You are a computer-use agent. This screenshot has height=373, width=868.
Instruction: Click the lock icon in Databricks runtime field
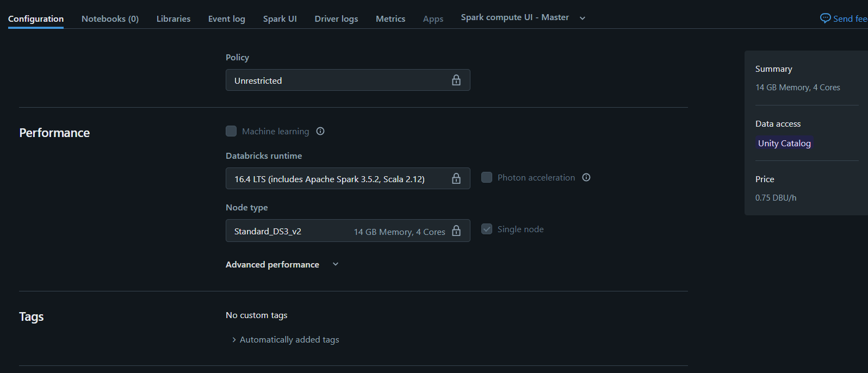pos(456,178)
